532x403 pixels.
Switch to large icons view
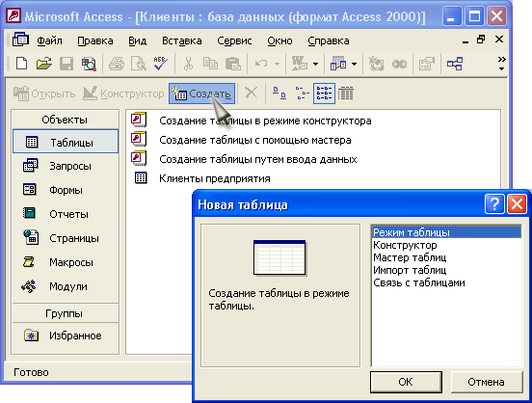[x=279, y=94]
